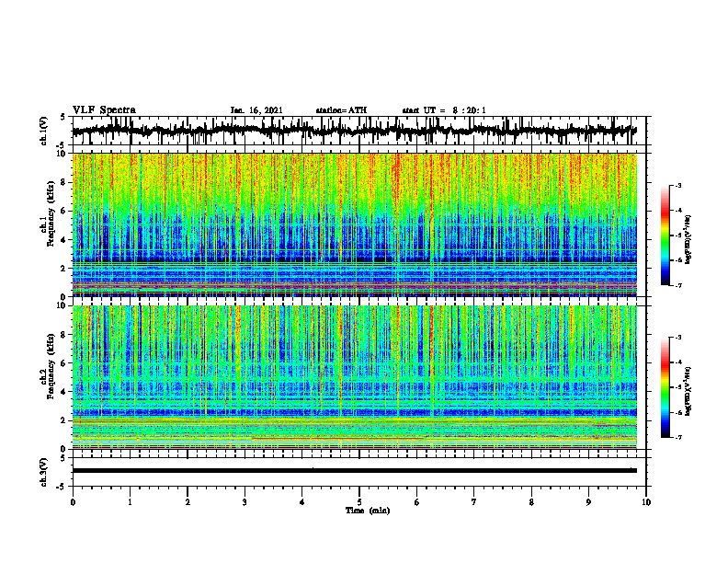Screen dimensions: 728x563
Task: Click time axis tick label "5"
Action: [359, 502]
